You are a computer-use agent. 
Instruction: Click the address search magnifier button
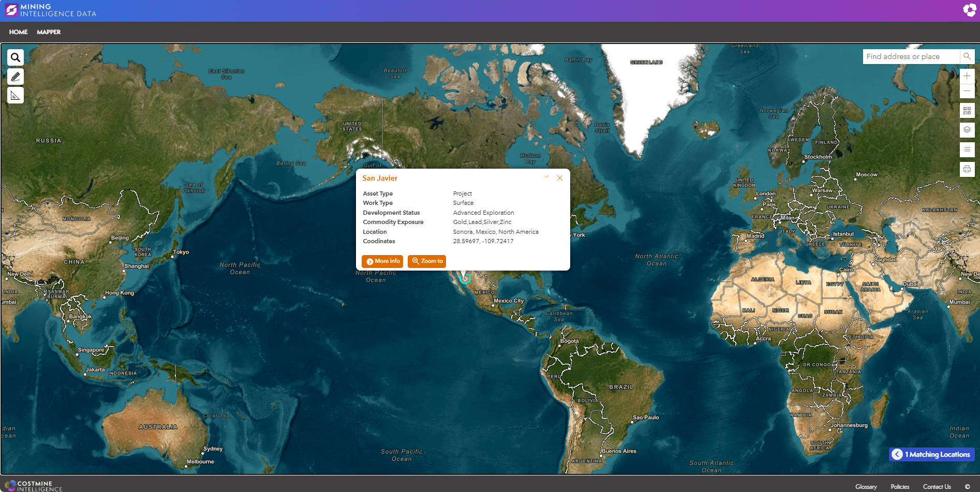967,56
